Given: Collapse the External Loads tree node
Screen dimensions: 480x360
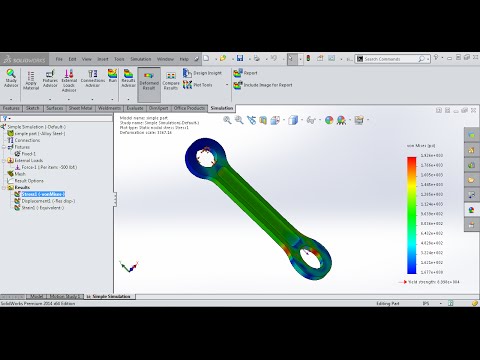Looking at the screenshot, I should click(x=4, y=160).
